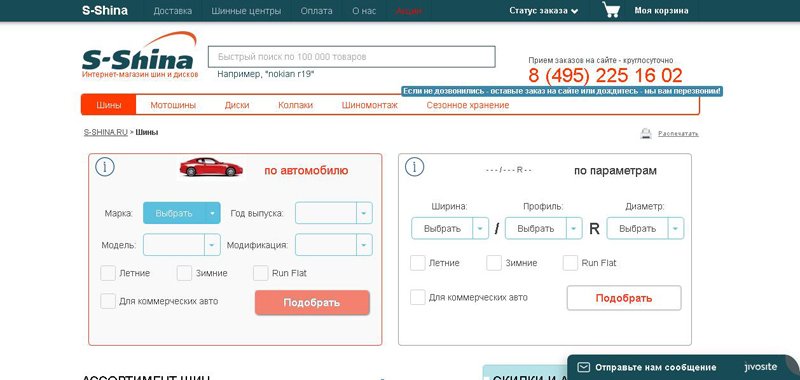The height and width of the screenshot is (380, 800).
Task: Open the Диаметр dropdown
Action: click(x=645, y=229)
